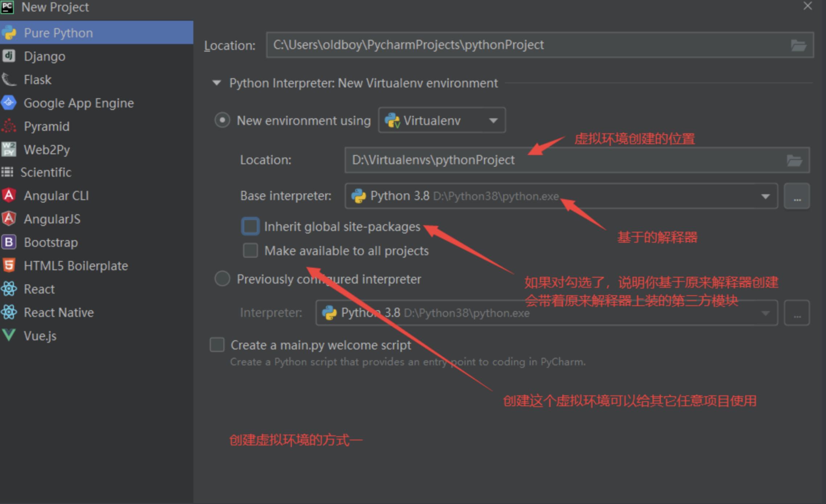The image size is (826, 504).
Task: Choose the Angular CLI icon
Action: click(x=9, y=195)
